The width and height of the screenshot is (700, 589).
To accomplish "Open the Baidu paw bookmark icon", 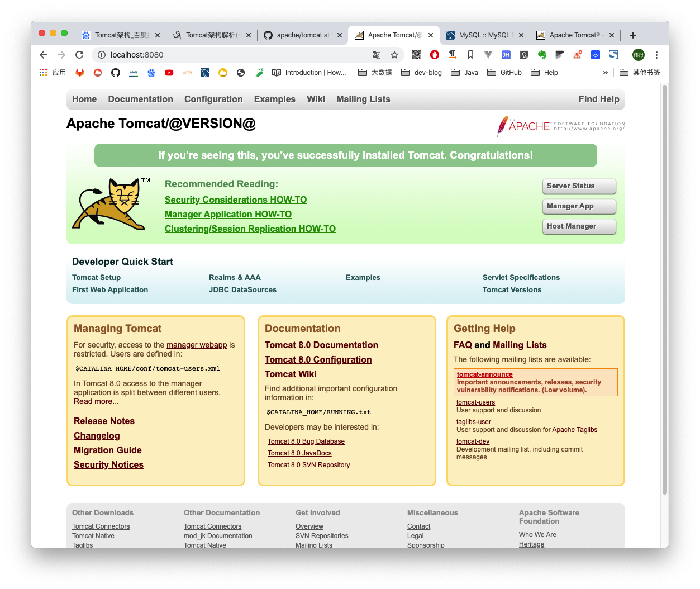I will pyautogui.click(x=151, y=73).
